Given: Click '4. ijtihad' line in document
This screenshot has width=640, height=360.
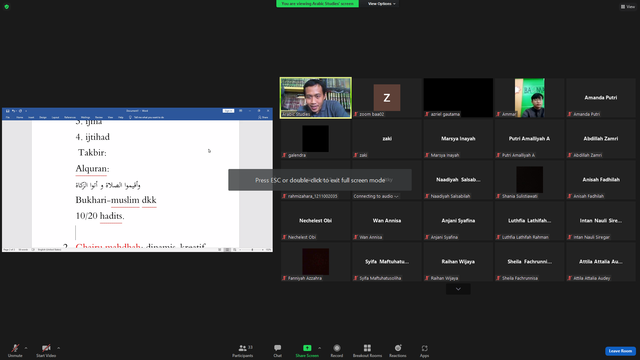Looking at the screenshot, I should click(x=93, y=137).
